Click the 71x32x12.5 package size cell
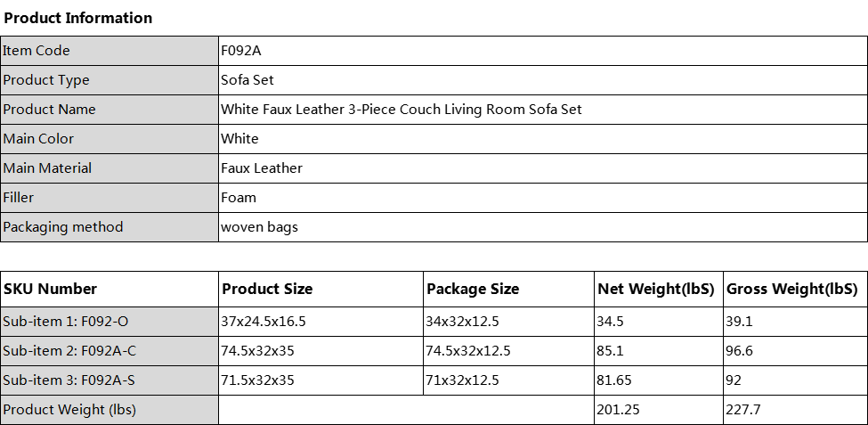Screen dimensions: 868x425 click(x=463, y=380)
